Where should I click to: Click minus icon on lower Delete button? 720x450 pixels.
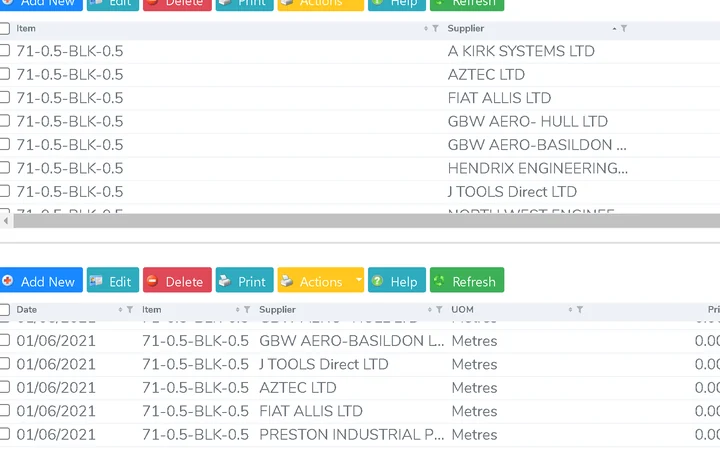point(152,281)
